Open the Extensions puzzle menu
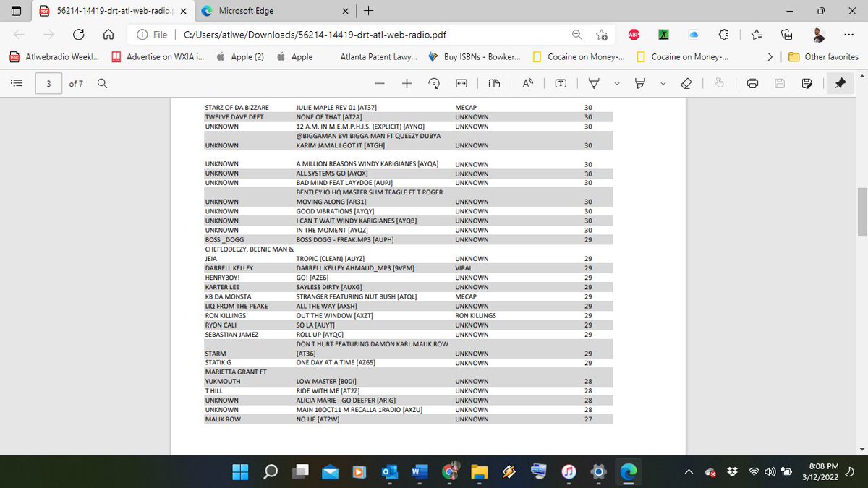 pos(724,34)
